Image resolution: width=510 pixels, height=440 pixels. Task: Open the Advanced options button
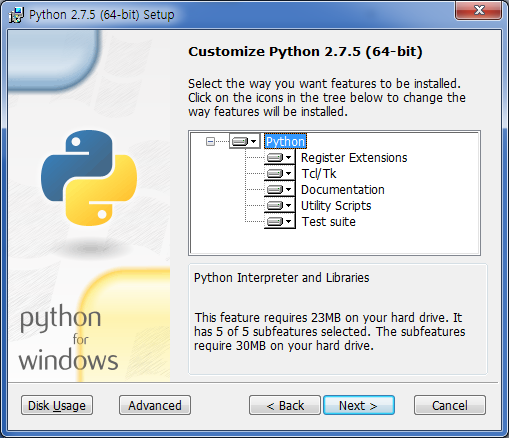point(155,405)
